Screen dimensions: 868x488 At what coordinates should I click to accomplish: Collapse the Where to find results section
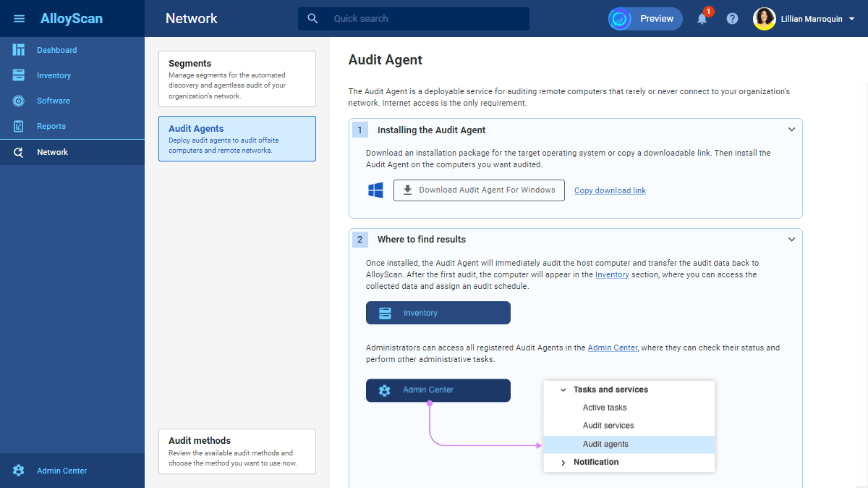click(791, 239)
